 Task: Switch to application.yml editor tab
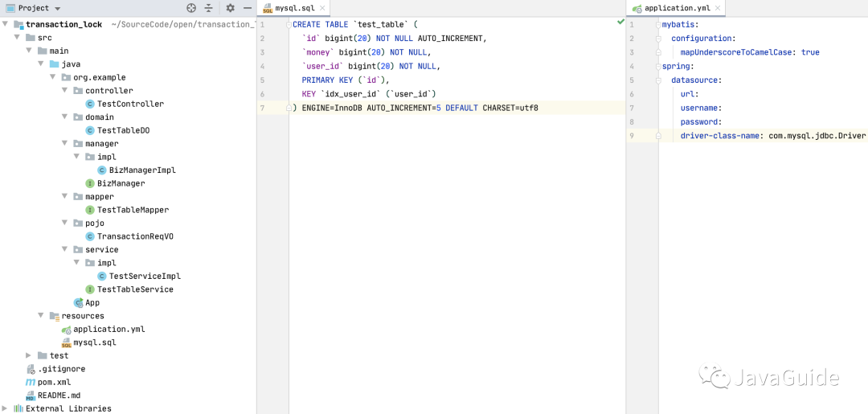pos(676,8)
